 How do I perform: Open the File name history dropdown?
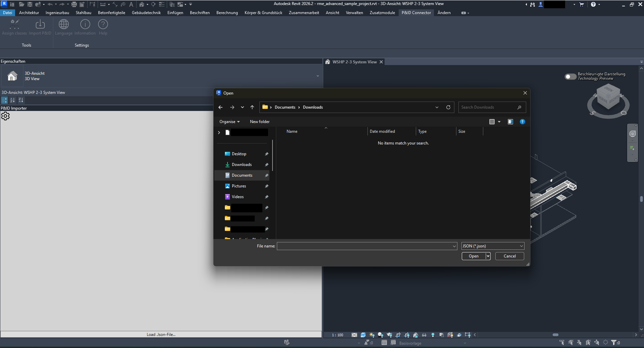[455, 246]
